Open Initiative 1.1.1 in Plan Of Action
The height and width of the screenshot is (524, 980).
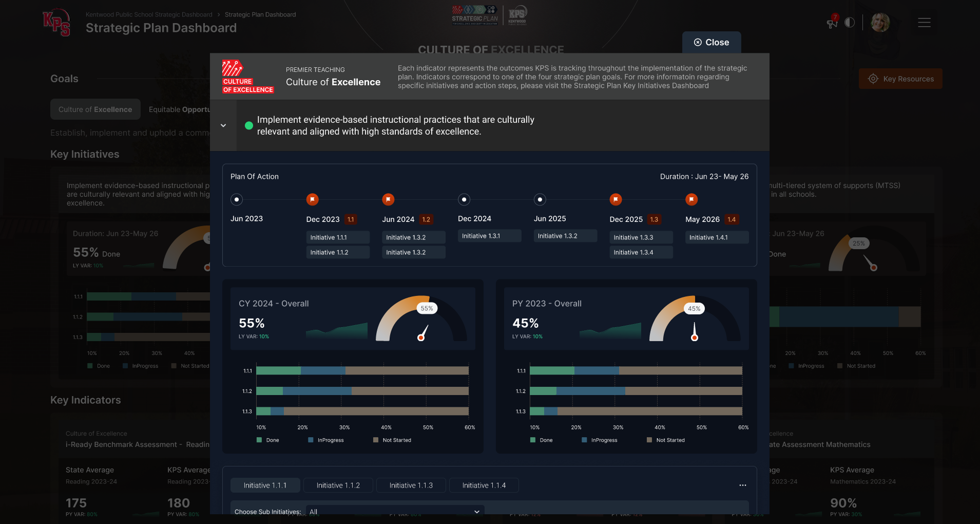[x=338, y=237]
